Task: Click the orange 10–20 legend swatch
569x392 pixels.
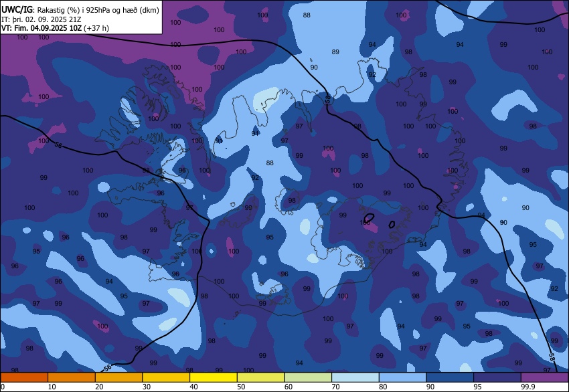Action: click(72, 377)
